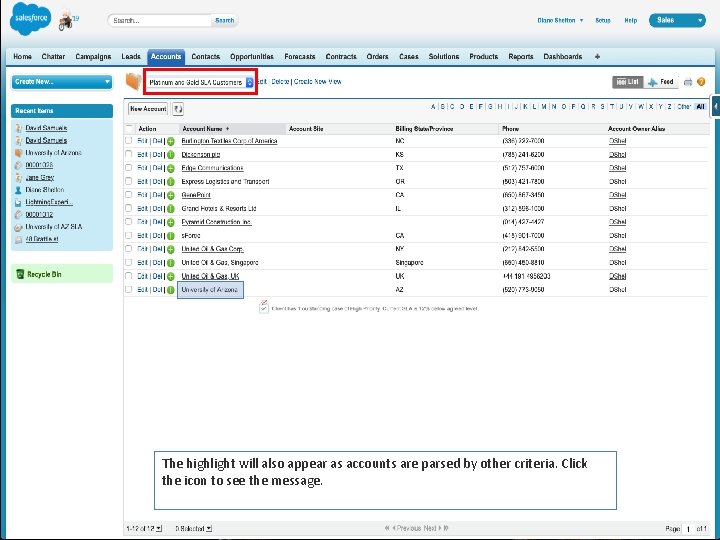Filter accounts by the All letter link
The width and height of the screenshot is (720, 540).
[700, 107]
